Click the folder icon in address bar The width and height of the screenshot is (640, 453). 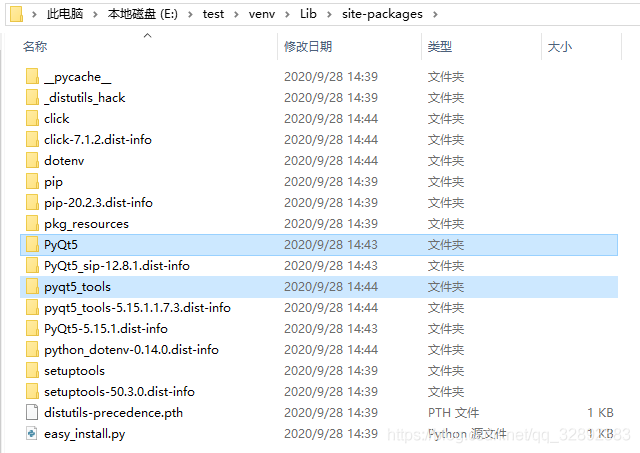[16, 14]
